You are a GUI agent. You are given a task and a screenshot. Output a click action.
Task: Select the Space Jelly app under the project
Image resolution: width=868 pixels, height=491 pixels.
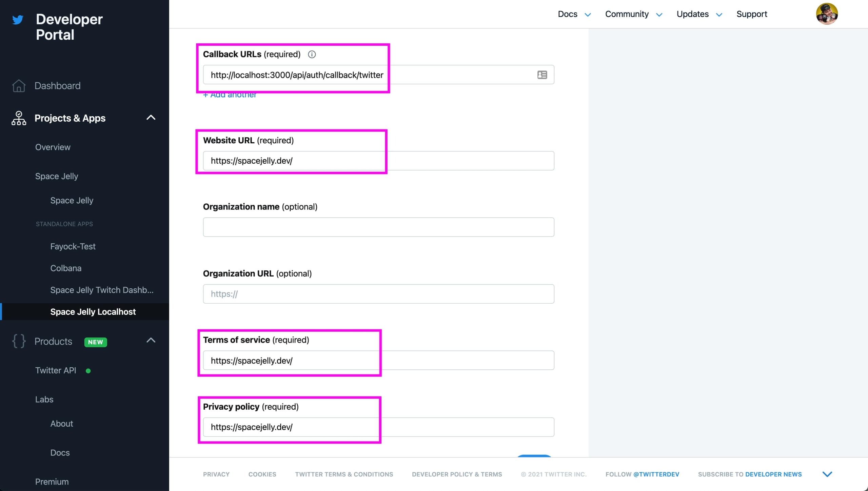click(72, 200)
